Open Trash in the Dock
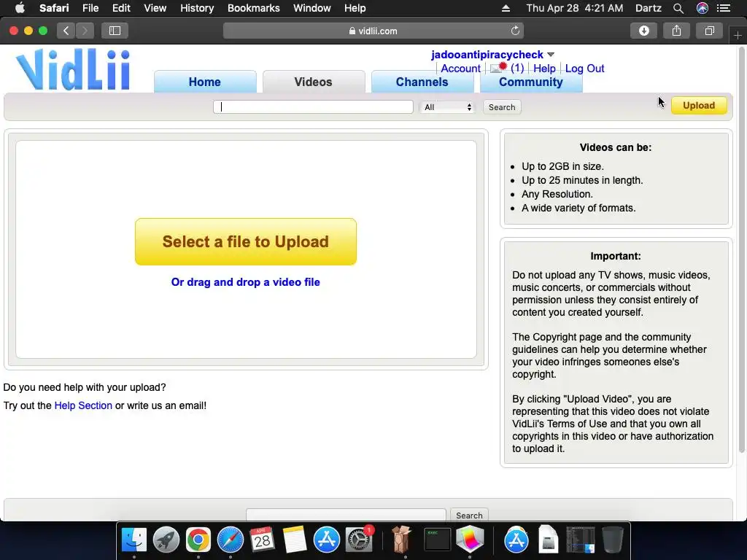 (613, 540)
